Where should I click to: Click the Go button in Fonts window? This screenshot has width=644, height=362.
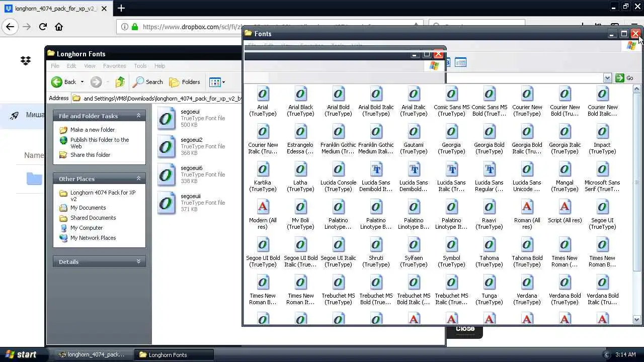(624, 78)
